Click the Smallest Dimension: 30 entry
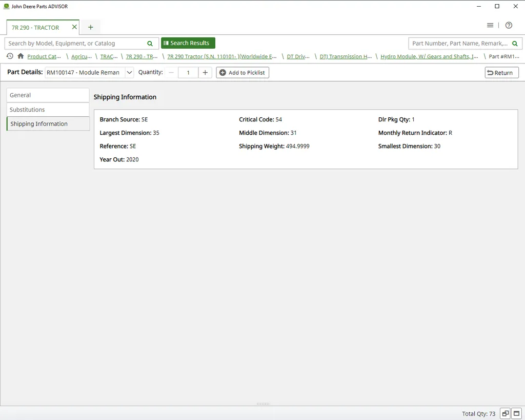 (409, 146)
